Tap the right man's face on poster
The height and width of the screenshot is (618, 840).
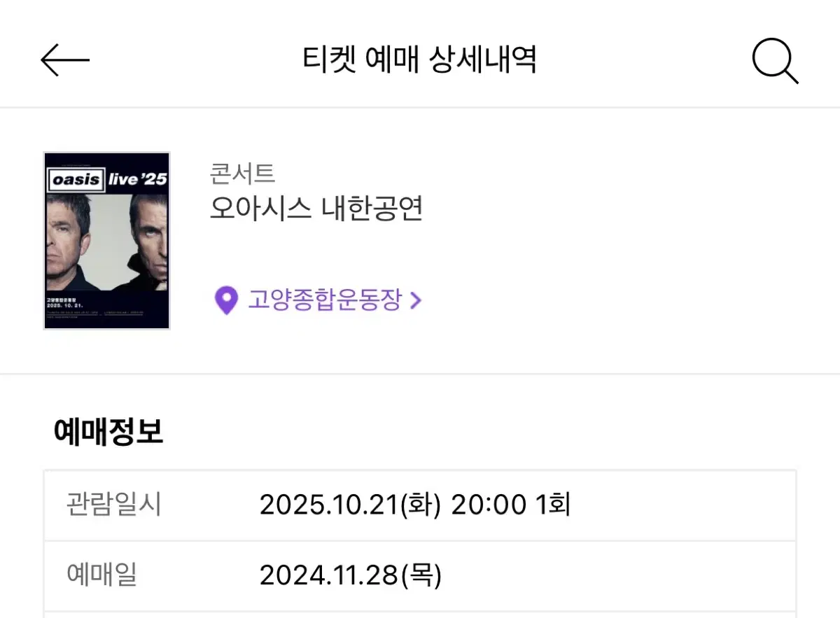tap(148, 238)
